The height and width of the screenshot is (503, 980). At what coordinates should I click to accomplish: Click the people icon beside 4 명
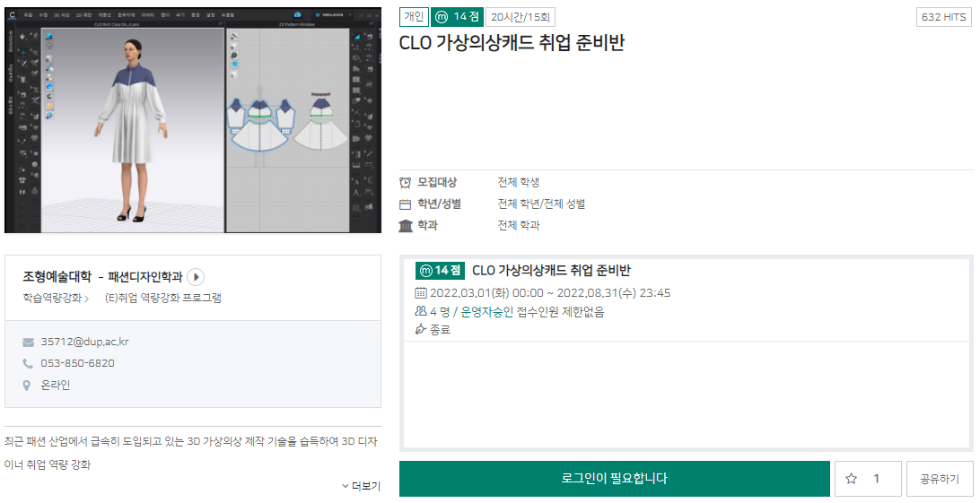(421, 312)
